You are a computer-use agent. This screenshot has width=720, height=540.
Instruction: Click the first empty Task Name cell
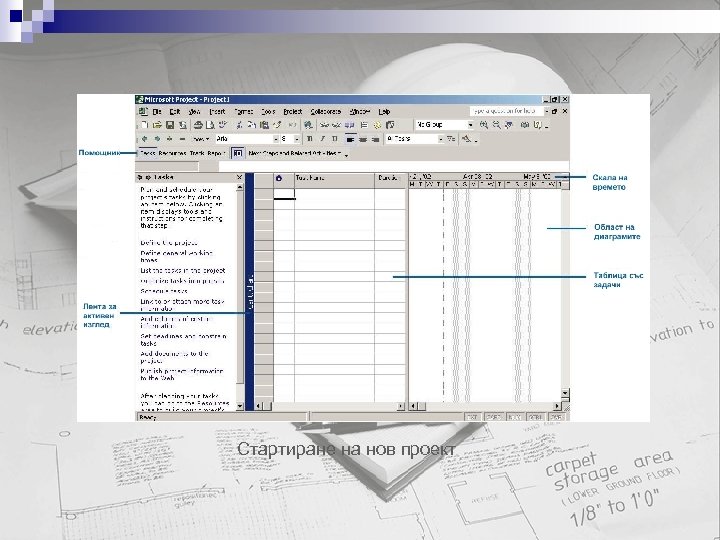coord(334,193)
